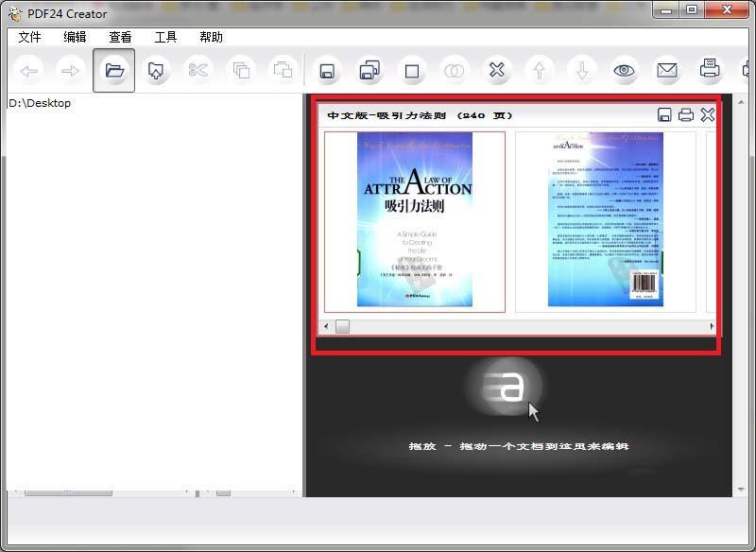
Task: Click the horizontal scrollbar under the page thumbnails
Action: [x=340, y=326]
